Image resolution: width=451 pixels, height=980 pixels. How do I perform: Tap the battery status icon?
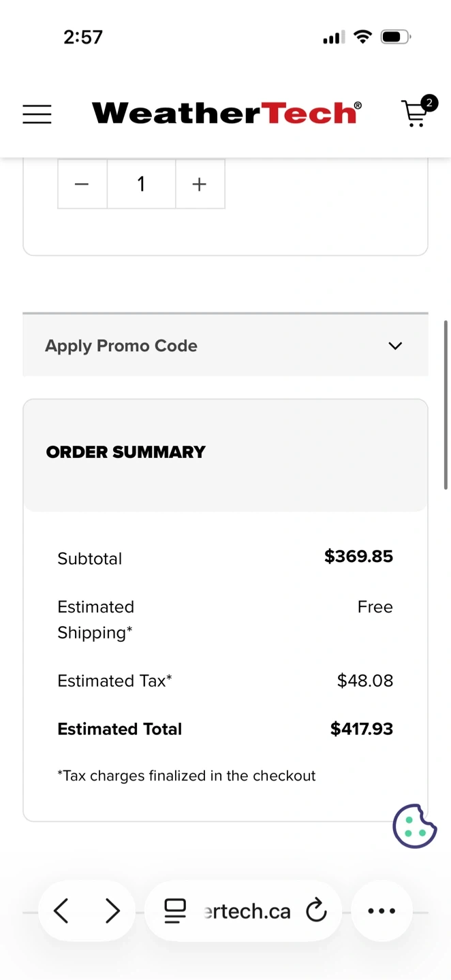click(x=395, y=37)
